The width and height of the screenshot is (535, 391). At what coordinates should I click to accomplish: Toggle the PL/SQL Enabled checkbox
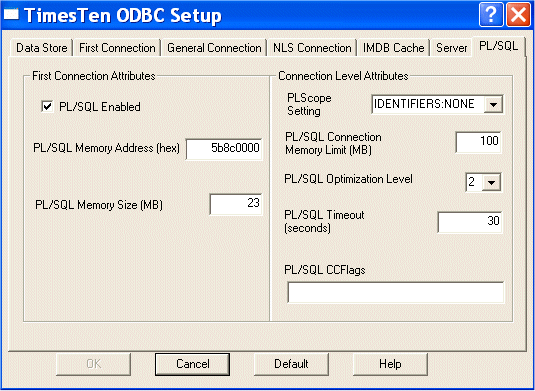47,106
